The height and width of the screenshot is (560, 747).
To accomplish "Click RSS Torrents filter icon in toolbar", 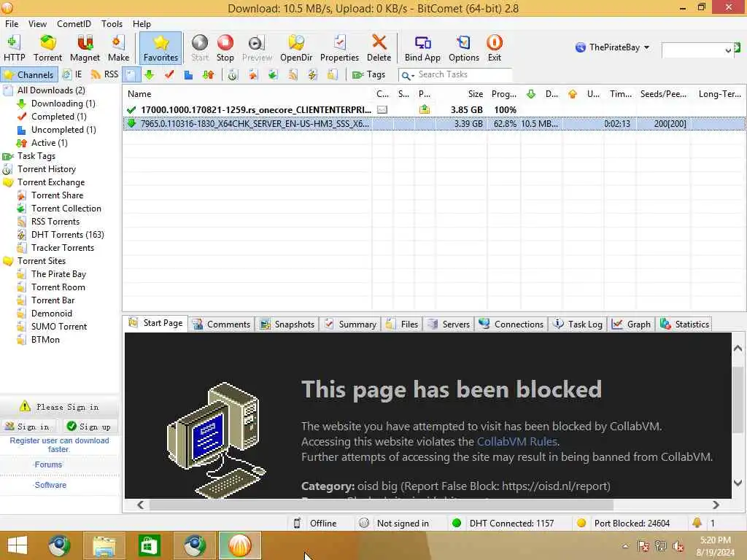I will click(x=293, y=75).
